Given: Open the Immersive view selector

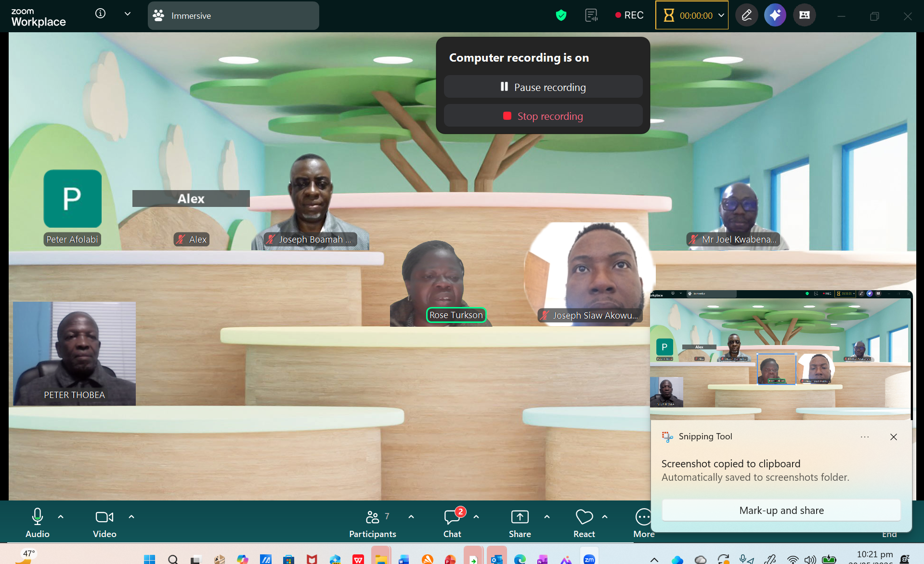Looking at the screenshot, I should click(233, 15).
